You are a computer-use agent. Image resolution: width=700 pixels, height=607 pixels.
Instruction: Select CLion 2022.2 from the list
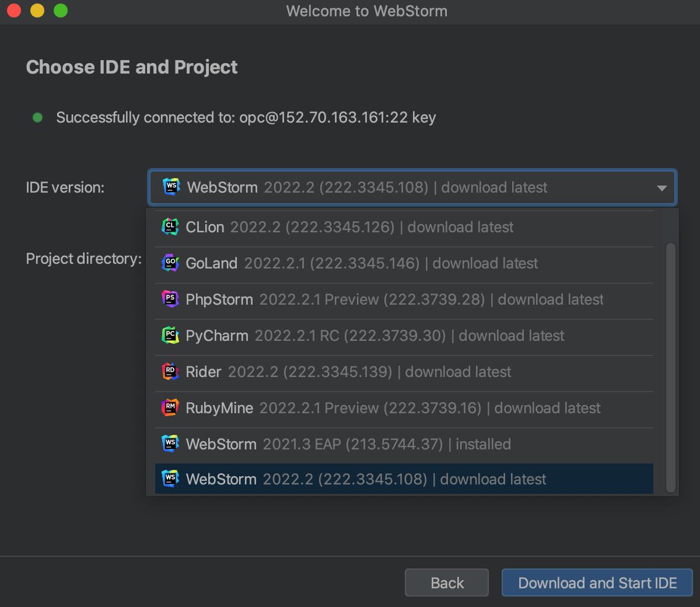[350, 227]
